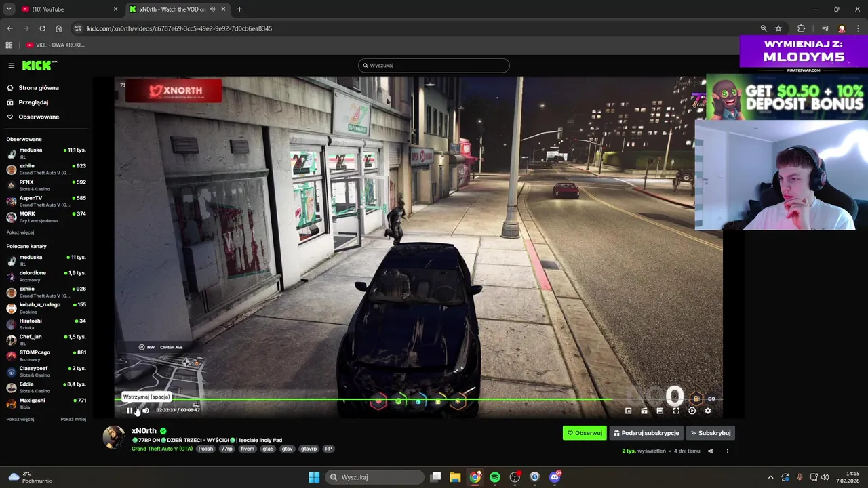This screenshot has width=868, height=488.
Task: Select the fivem tag
Action: pos(248,449)
